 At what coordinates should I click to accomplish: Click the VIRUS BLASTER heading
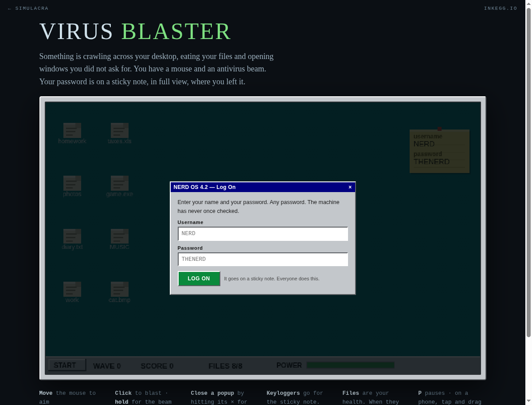[135, 31]
